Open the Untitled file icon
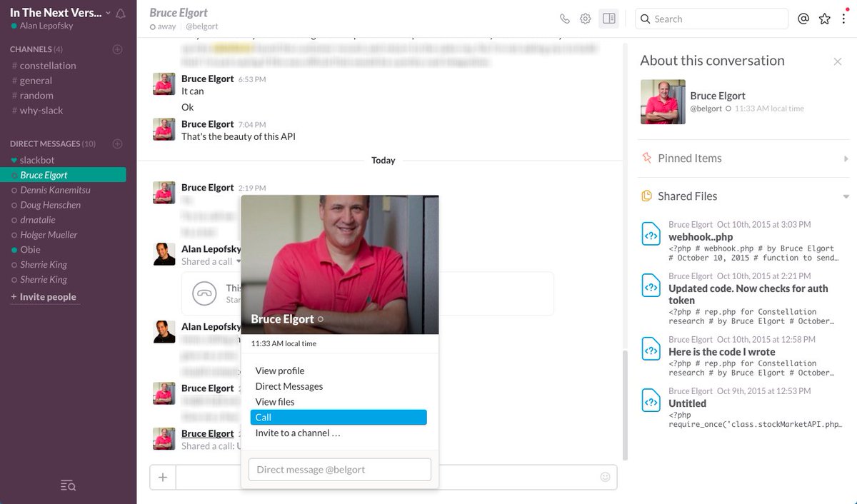 coord(651,400)
